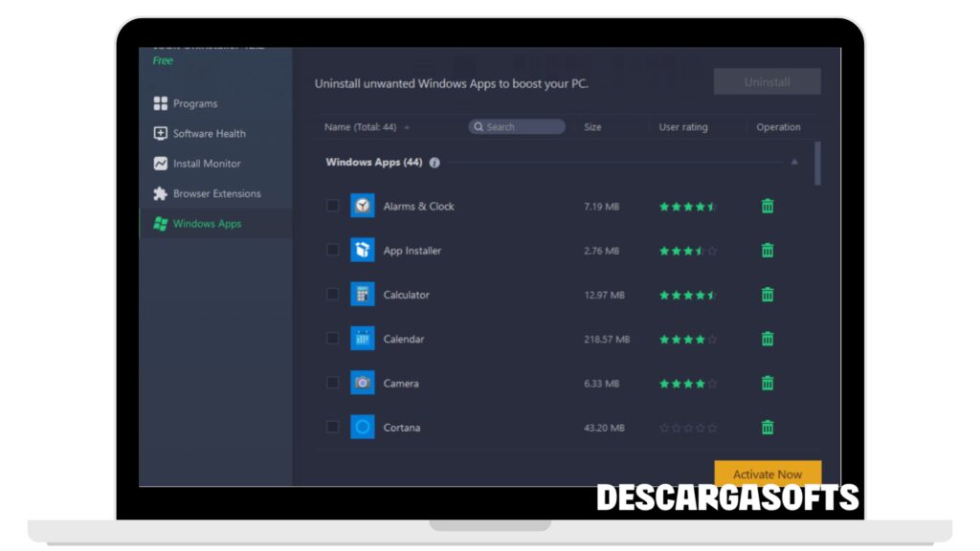980x551 pixels.
Task: Click the Browser Extensions puzzle icon
Action: click(x=161, y=193)
